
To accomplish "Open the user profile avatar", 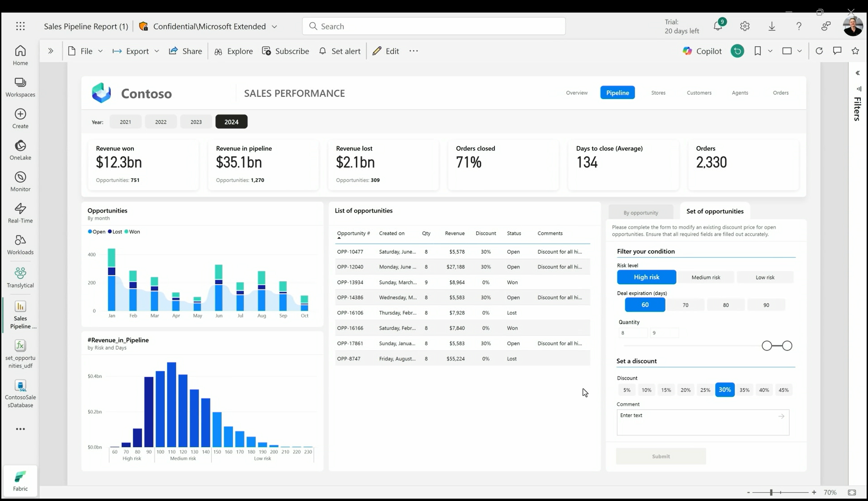I will click(853, 26).
